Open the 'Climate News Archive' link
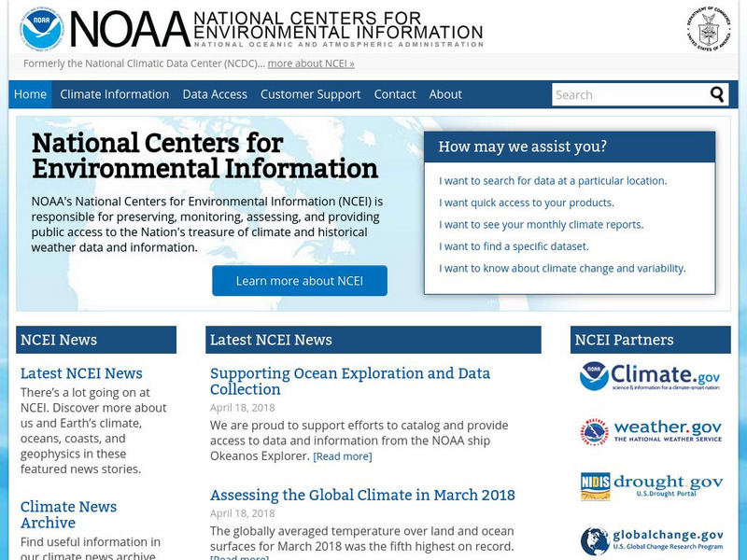The height and width of the screenshot is (560, 747). coord(68,514)
